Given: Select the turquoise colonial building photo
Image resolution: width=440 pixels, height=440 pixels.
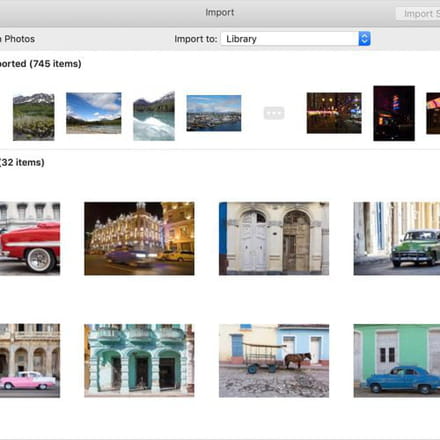Looking at the screenshot, I should (x=139, y=361).
